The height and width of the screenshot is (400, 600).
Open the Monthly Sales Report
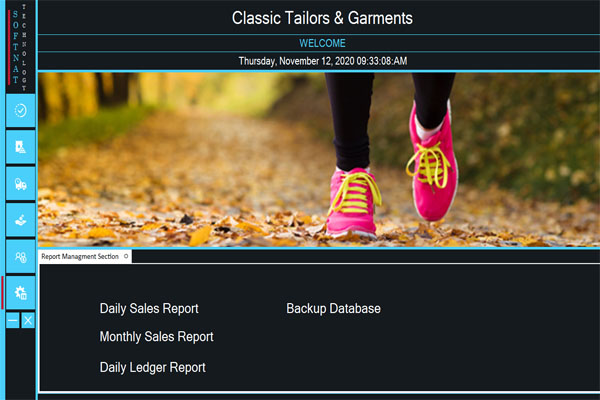(x=157, y=337)
